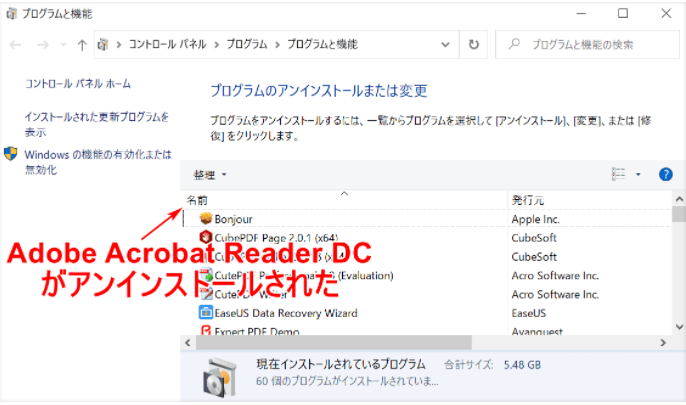The width and height of the screenshot is (686, 405).
Task: Expand the view options dropdown arrow
Action: point(638,174)
